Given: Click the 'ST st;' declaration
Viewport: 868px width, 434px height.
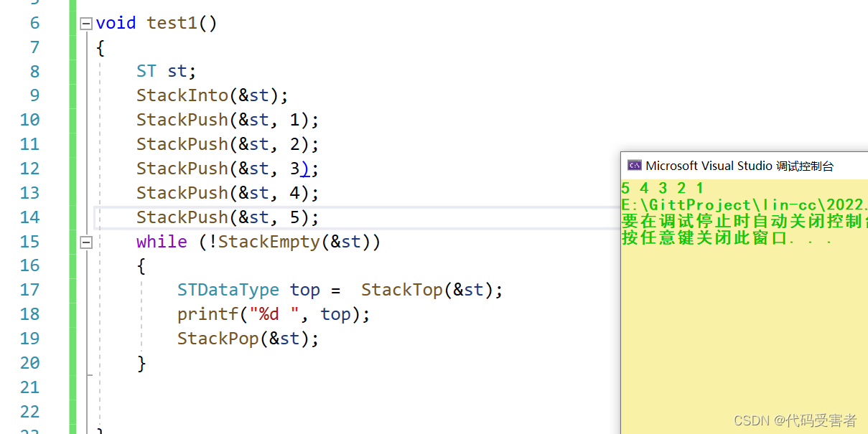Looking at the screenshot, I should click(x=167, y=72).
